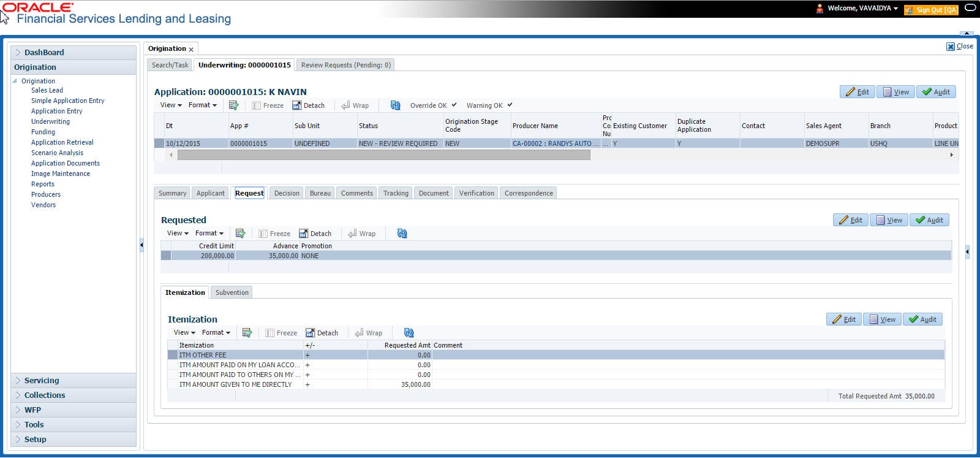The width and height of the screenshot is (980, 458).
Task: Close the Origination tab with its X icon
Action: 191,50
